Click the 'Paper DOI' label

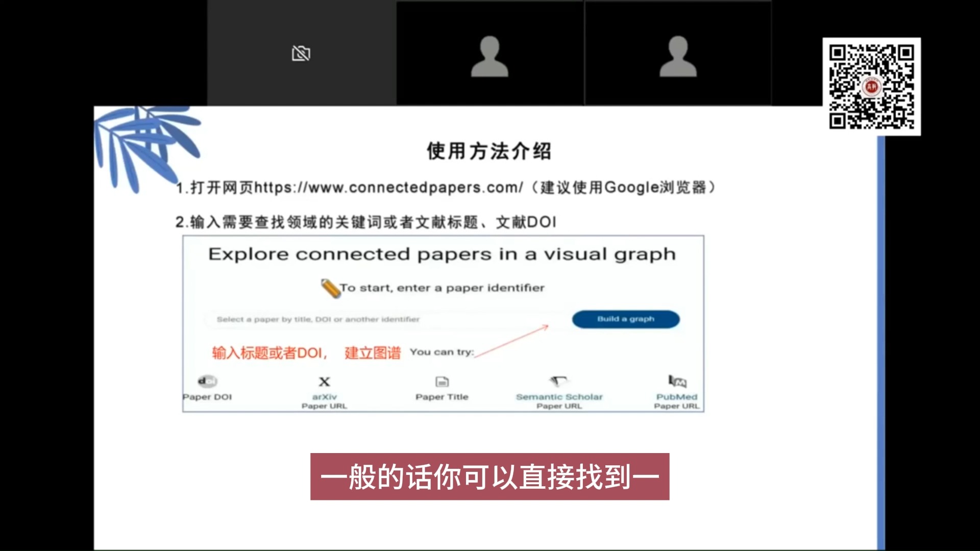coord(207,397)
